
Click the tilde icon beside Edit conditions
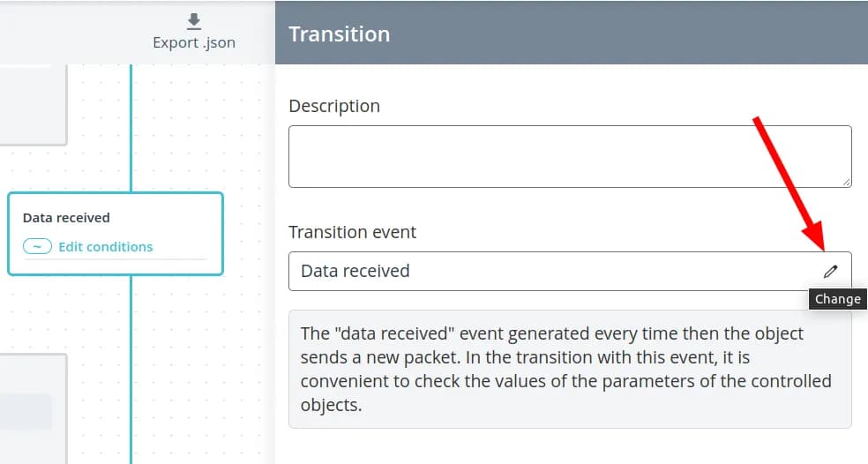pyautogui.click(x=37, y=247)
